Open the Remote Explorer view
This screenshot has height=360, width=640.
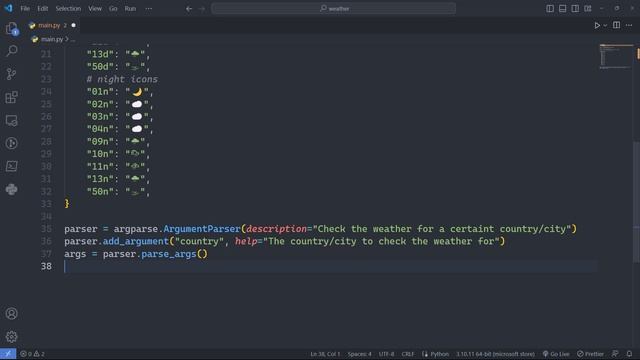click(11, 120)
